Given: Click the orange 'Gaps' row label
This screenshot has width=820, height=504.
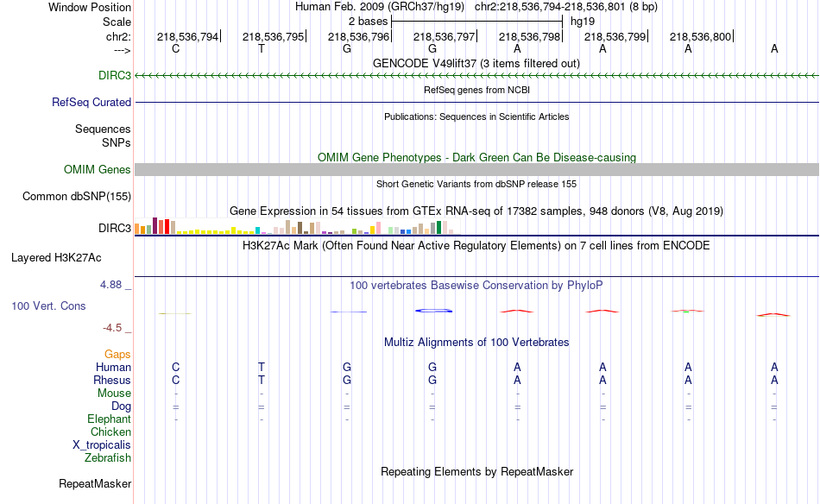Looking at the screenshot, I should tap(117, 355).
